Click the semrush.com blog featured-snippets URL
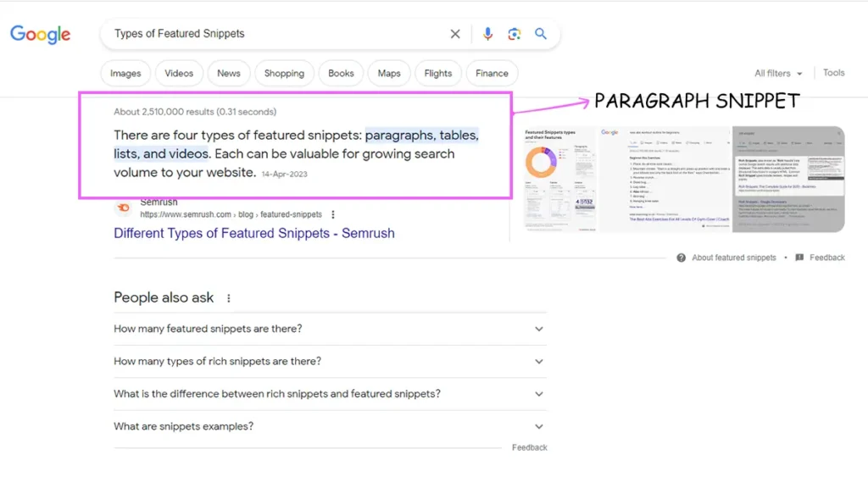 click(231, 214)
